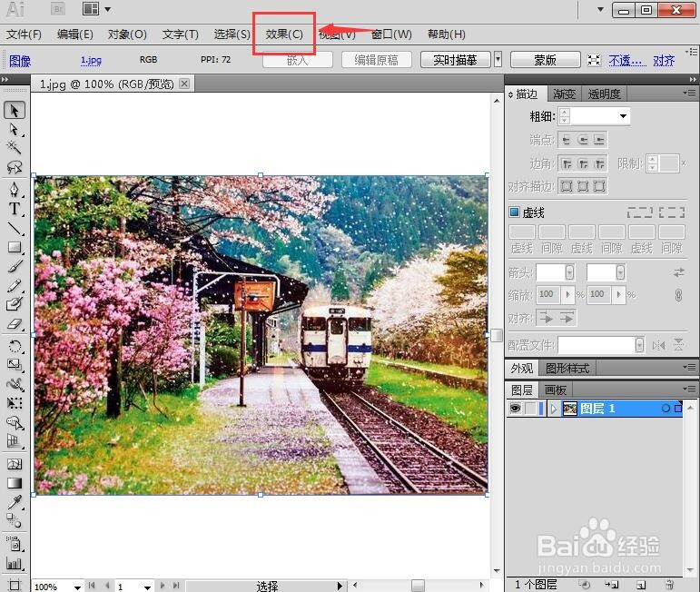Image resolution: width=700 pixels, height=592 pixels.
Task: Select the Eyedropper tool
Action: [x=15, y=502]
